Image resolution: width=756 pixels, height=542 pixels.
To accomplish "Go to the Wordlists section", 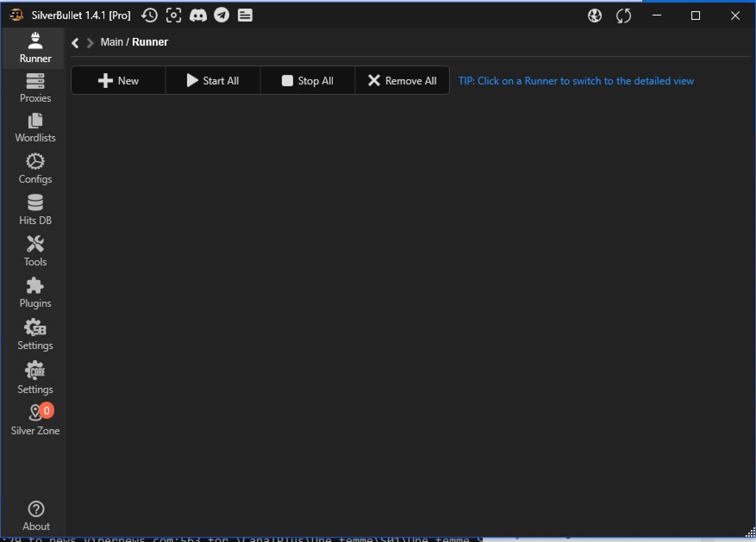I will [x=35, y=128].
